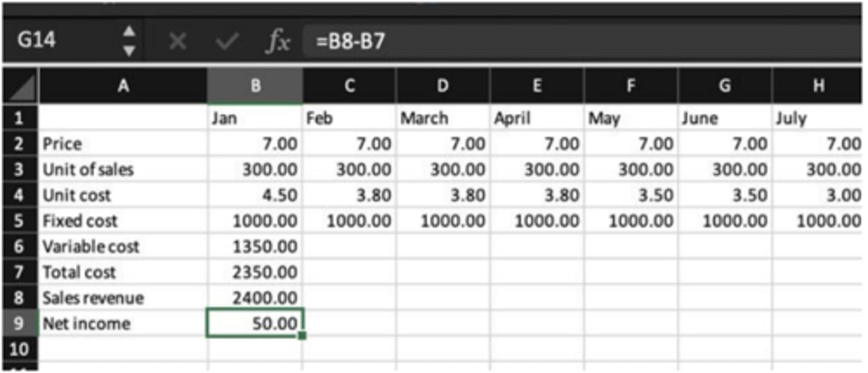The image size is (868, 373).
Task: Click the Net income value cell 50.00
Action: point(255,324)
